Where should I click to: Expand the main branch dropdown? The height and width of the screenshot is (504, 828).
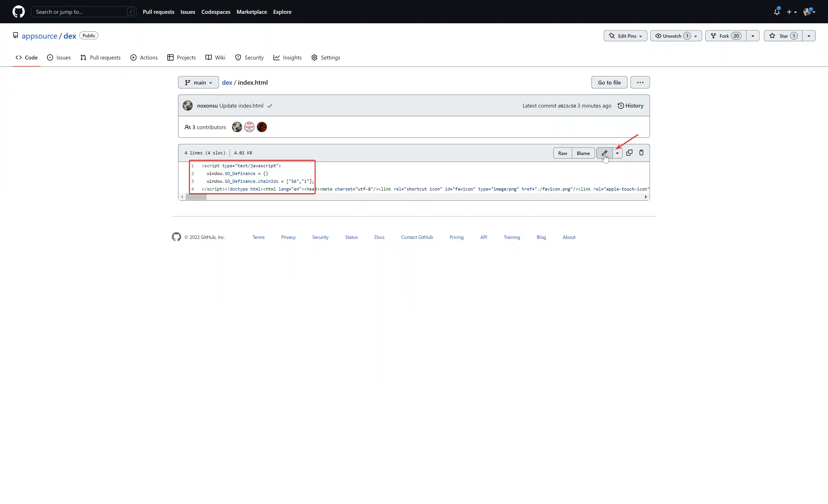(198, 82)
